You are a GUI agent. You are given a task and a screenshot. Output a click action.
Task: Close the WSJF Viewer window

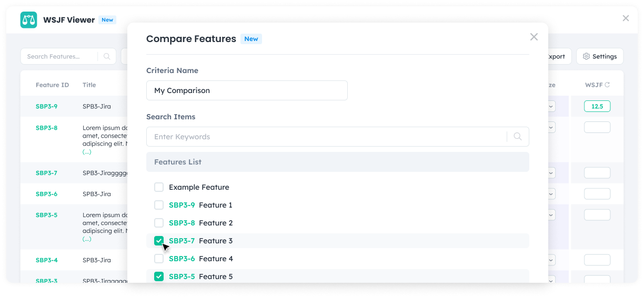(x=626, y=18)
